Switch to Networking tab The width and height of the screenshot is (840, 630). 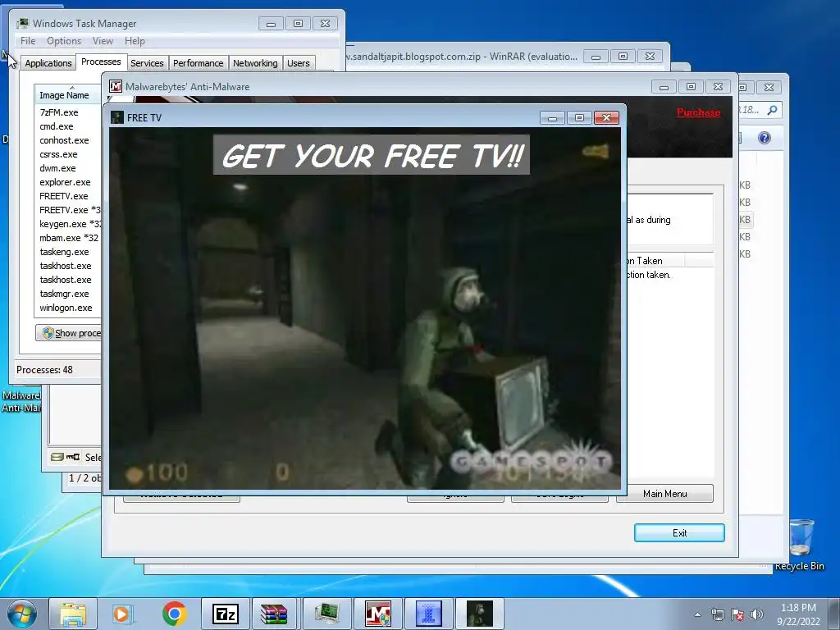click(255, 63)
